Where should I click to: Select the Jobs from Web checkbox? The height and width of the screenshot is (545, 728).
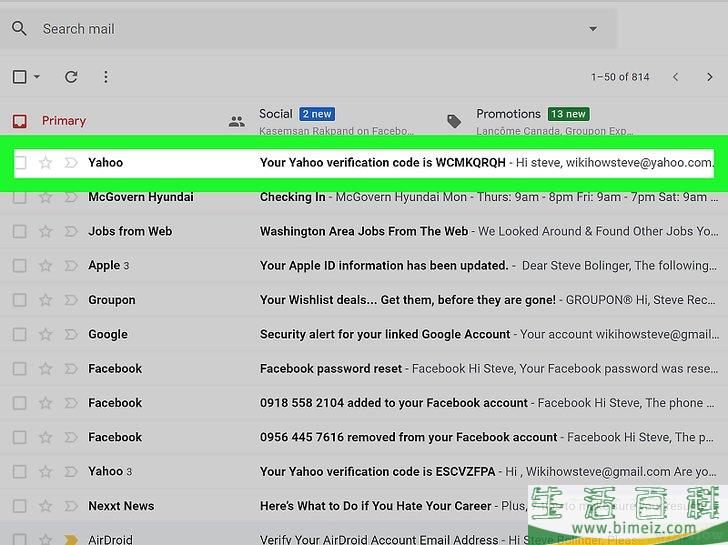pyautogui.click(x=20, y=231)
